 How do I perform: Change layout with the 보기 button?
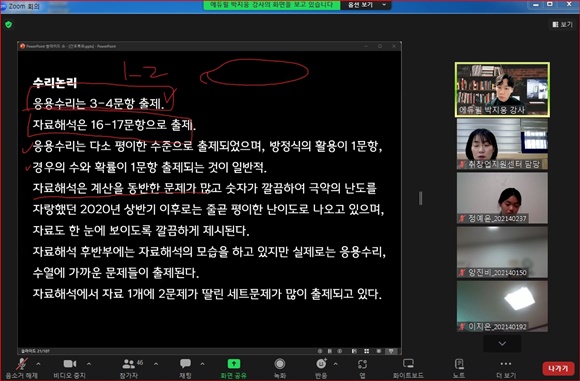click(x=562, y=24)
